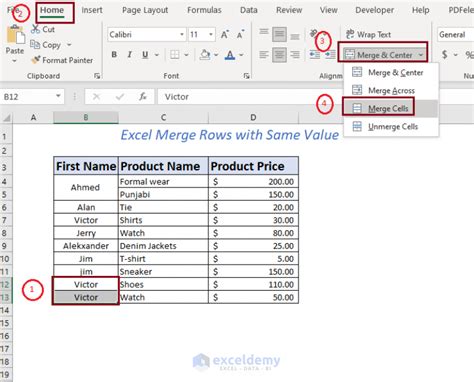Apply the Font Color letter A
The image size is (474, 382).
click(230, 54)
